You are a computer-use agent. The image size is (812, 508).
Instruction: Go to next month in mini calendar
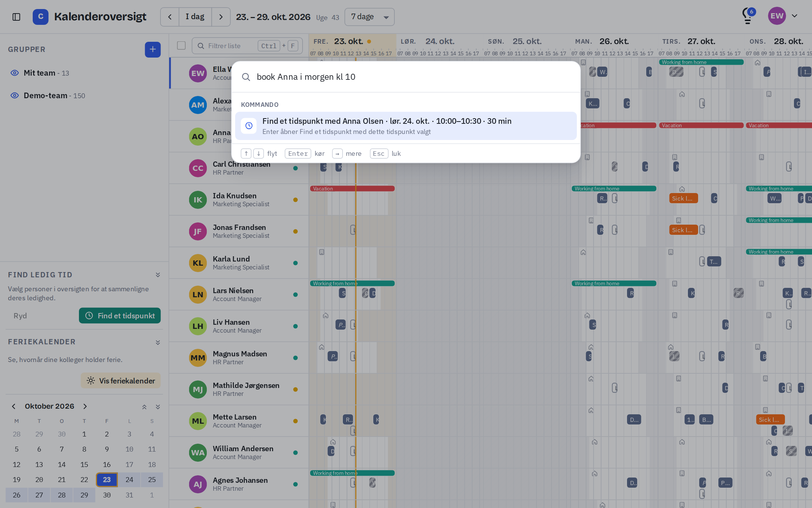[x=85, y=406]
